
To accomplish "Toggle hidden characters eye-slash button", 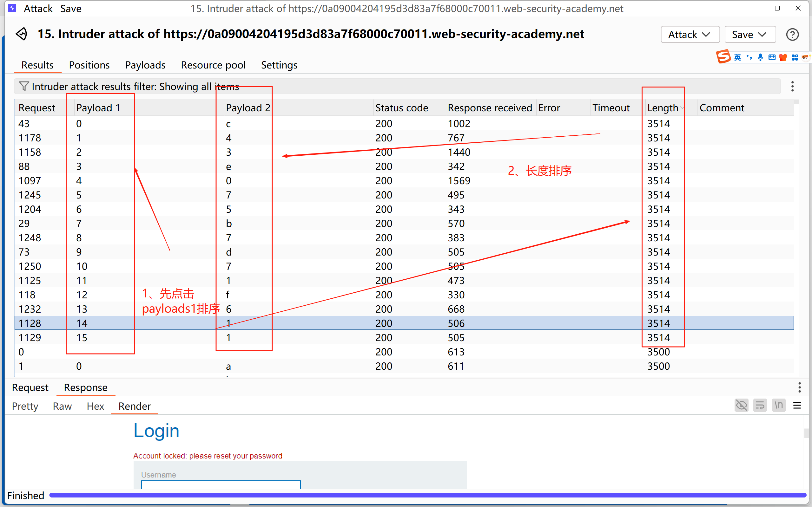I will [x=741, y=406].
